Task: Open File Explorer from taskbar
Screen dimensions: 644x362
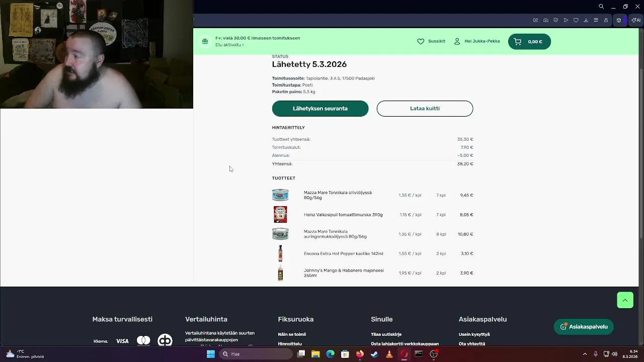Action: (x=315, y=354)
